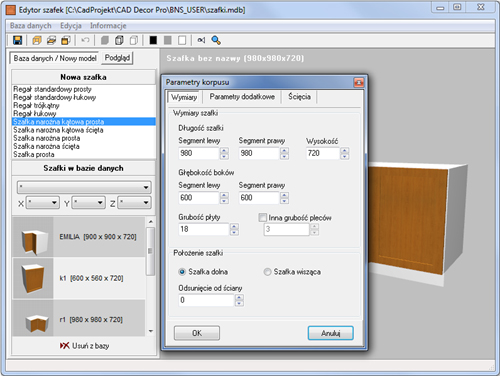Image resolution: width=500 pixels, height=376 pixels.
Task: Click Usuń z bazy button
Action: (x=84, y=346)
